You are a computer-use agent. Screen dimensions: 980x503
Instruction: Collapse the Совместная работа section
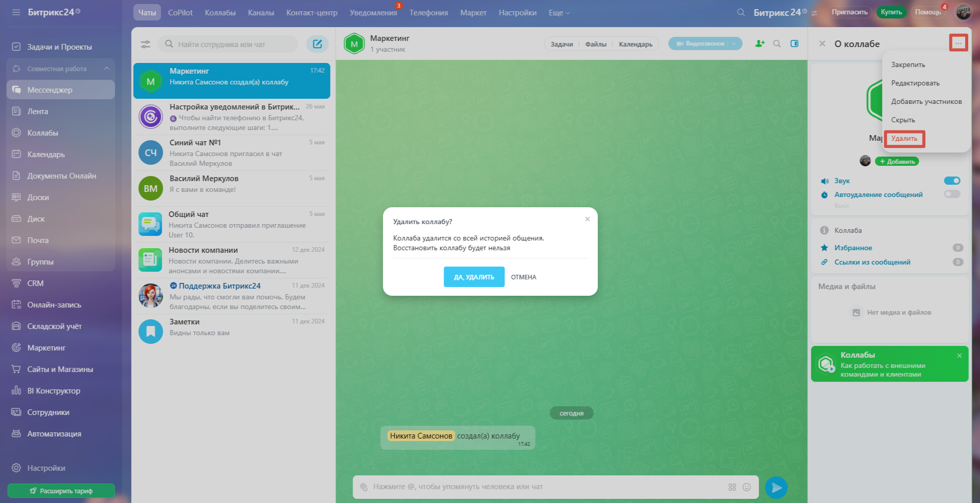coord(106,69)
